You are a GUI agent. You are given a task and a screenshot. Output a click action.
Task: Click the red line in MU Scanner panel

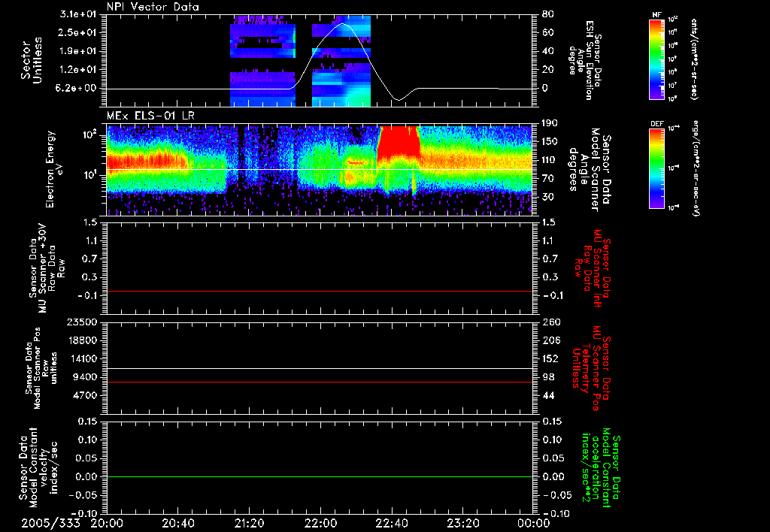click(319, 291)
